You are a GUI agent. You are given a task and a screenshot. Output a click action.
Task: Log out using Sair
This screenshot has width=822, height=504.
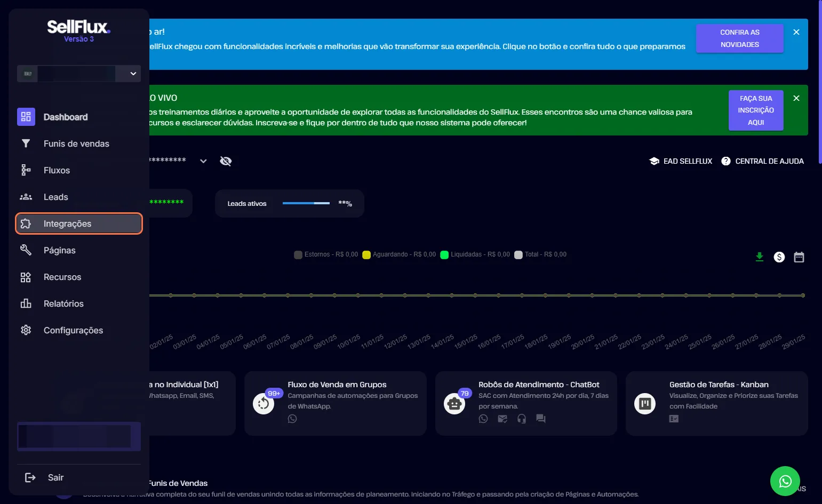pyautogui.click(x=79, y=477)
